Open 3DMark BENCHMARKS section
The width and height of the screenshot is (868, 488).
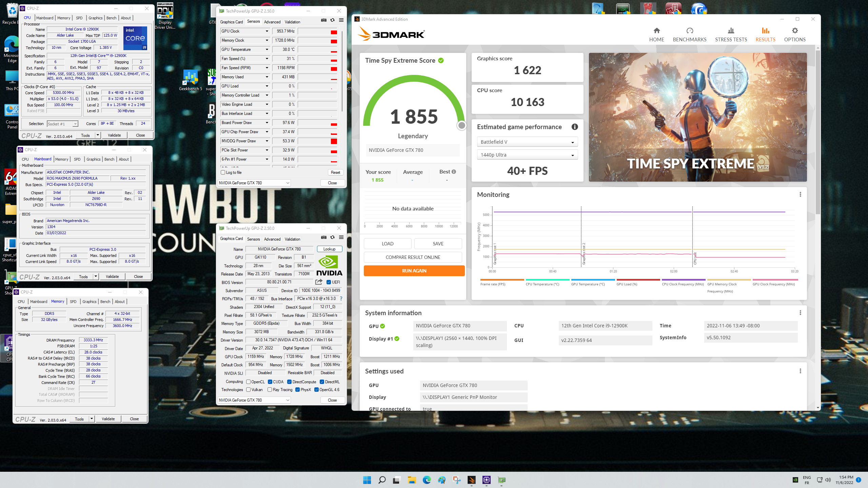point(689,35)
